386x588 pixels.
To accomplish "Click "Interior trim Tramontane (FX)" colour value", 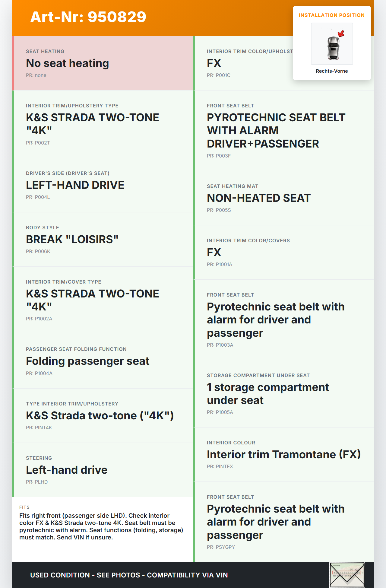I will click(x=283, y=455).
